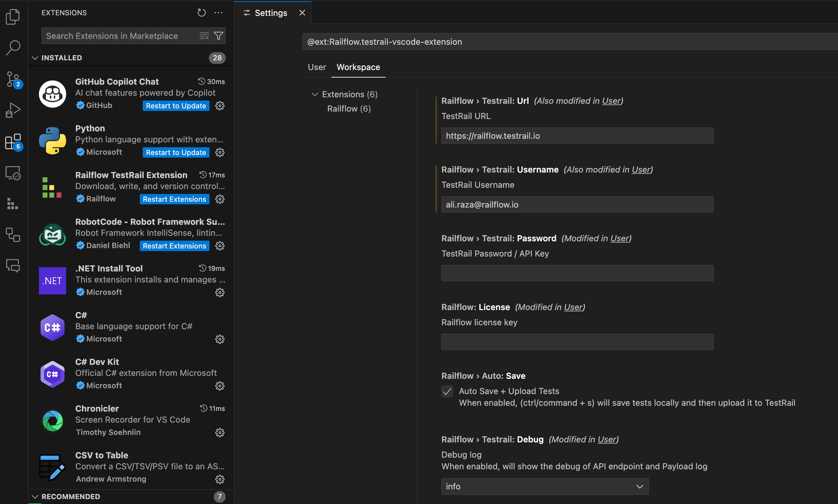Image resolution: width=838 pixels, height=504 pixels.
Task: Focus the Railflow license key field
Action: (x=577, y=342)
